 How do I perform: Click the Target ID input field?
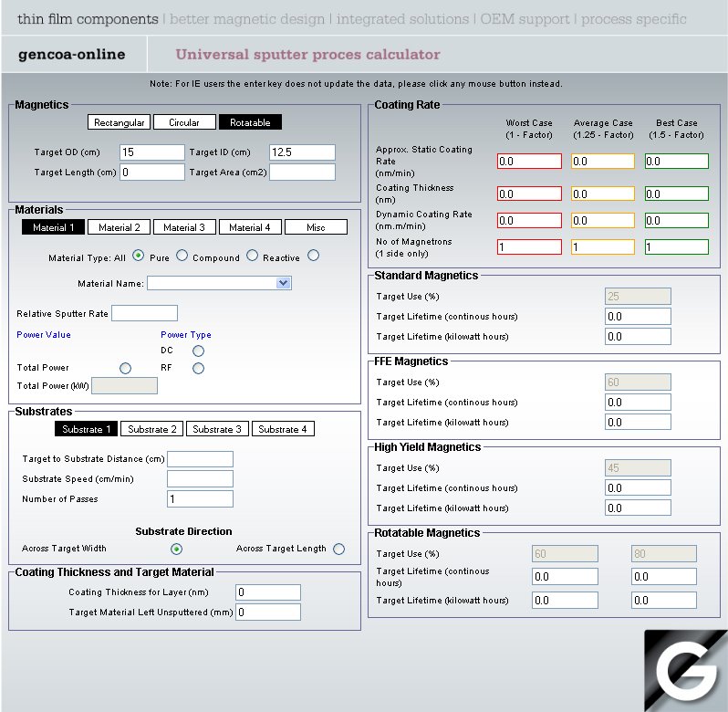pyautogui.click(x=302, y=152)
